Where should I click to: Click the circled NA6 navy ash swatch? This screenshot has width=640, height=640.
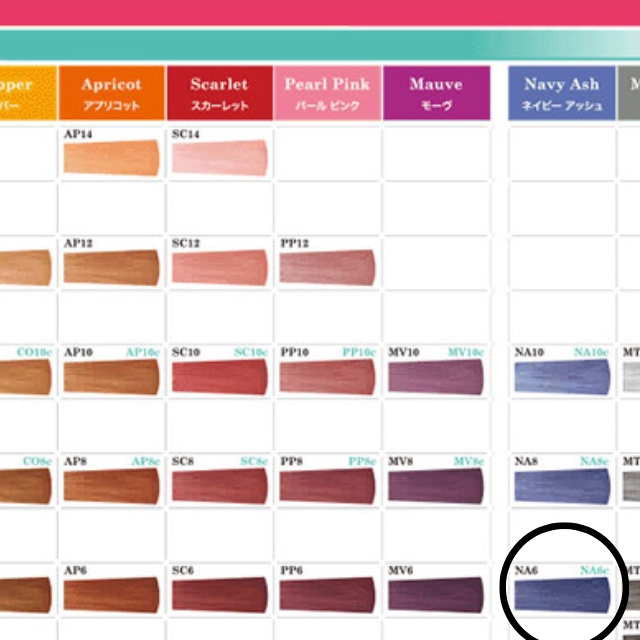(x=561, y=594)
